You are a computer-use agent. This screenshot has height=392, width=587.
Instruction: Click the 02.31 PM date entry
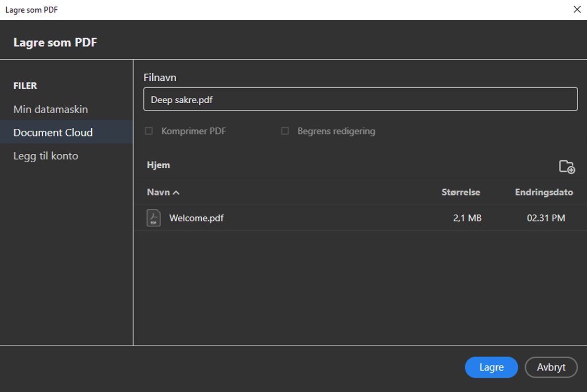546,218
